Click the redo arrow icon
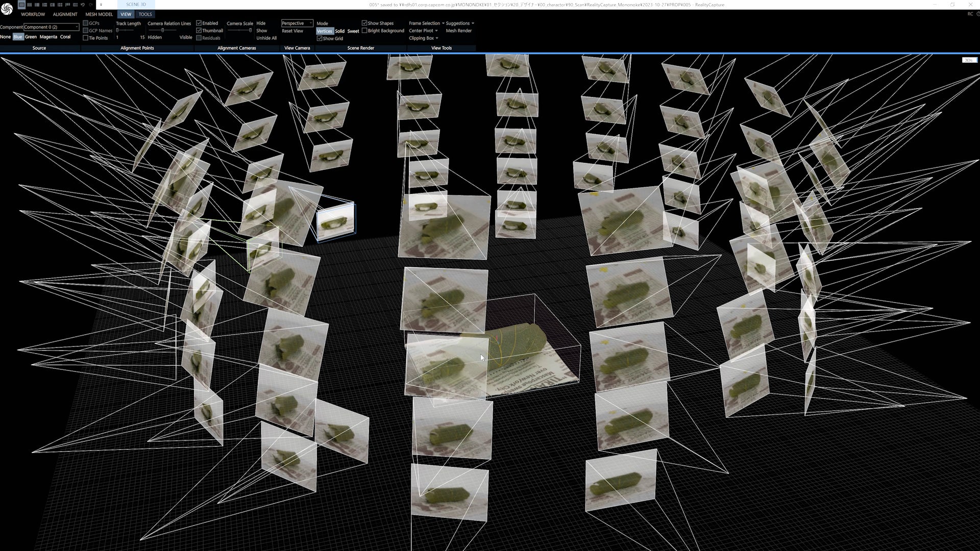The height and width of the screenshot is (551, 980). 91,5
